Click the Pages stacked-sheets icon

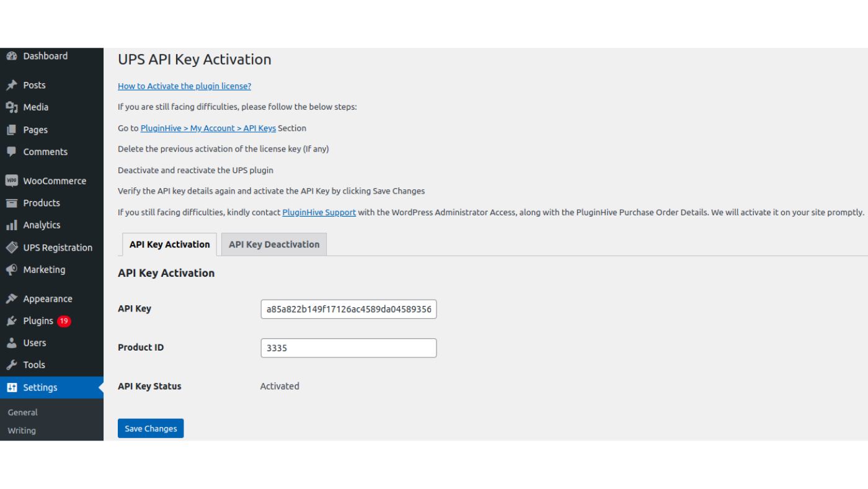coord(12,130)
